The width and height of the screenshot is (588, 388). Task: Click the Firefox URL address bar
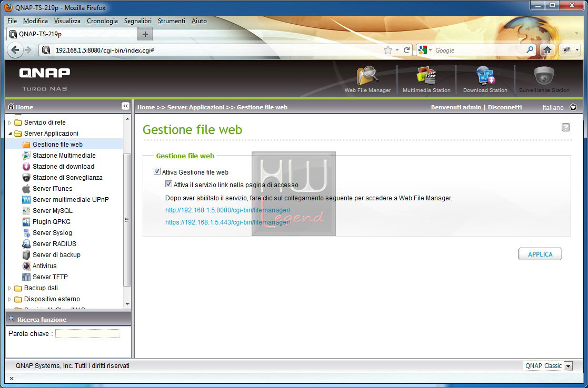(217, 50)
